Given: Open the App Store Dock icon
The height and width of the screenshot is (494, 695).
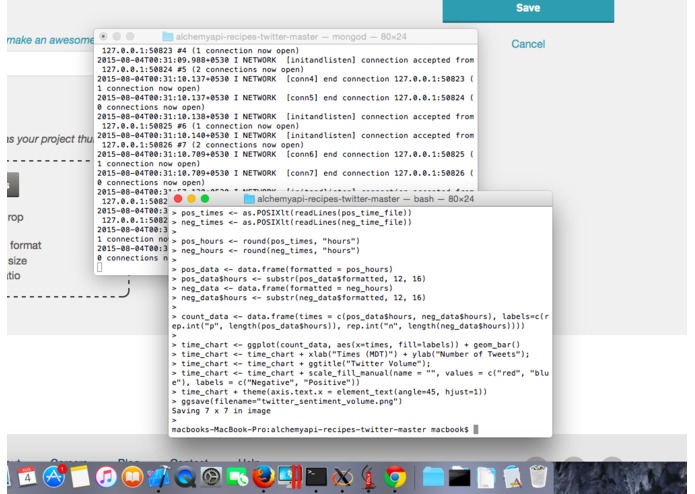Looking at the screenshot, I should [54, 477].
